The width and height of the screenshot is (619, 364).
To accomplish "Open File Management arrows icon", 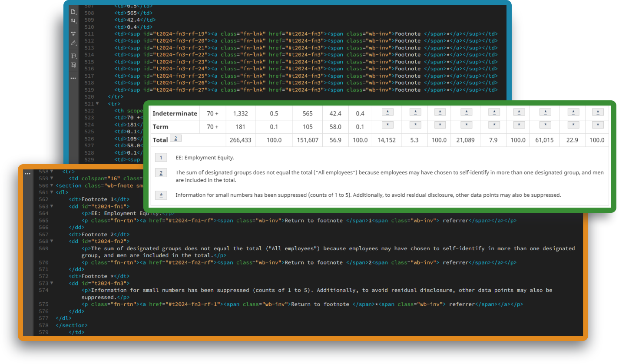I will [x=73, y=21].
